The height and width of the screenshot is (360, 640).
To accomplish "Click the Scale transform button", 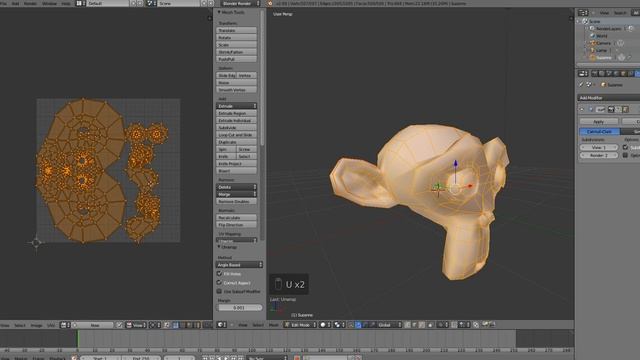I will [x=236, y=45].
